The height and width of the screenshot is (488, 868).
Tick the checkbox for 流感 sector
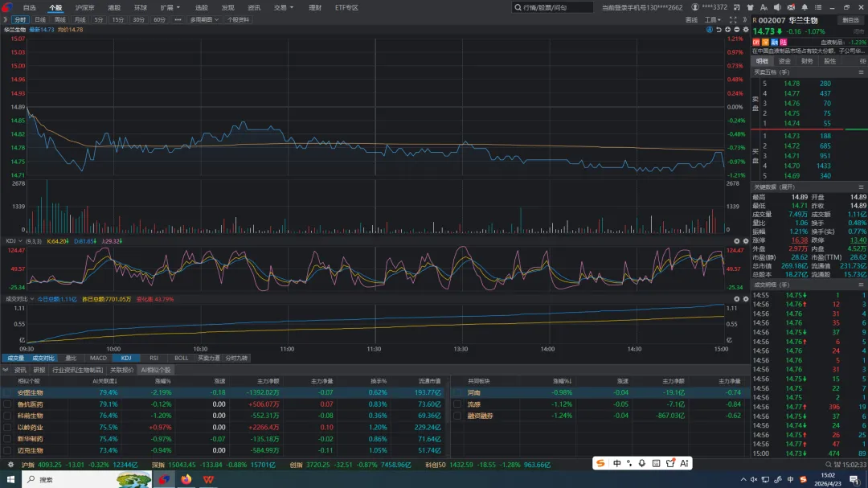coord(457,404)
